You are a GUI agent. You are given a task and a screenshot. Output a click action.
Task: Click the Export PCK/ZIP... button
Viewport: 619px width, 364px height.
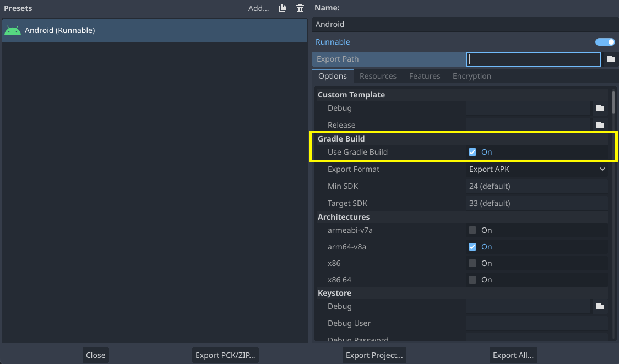pyautogui.click(x=225, y=355)
